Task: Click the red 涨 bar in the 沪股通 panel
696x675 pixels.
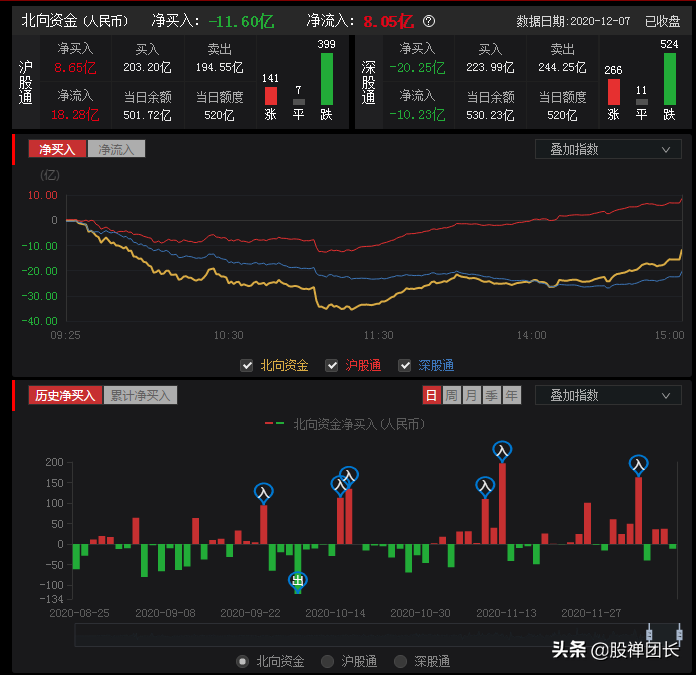Action: coord(270,96)
